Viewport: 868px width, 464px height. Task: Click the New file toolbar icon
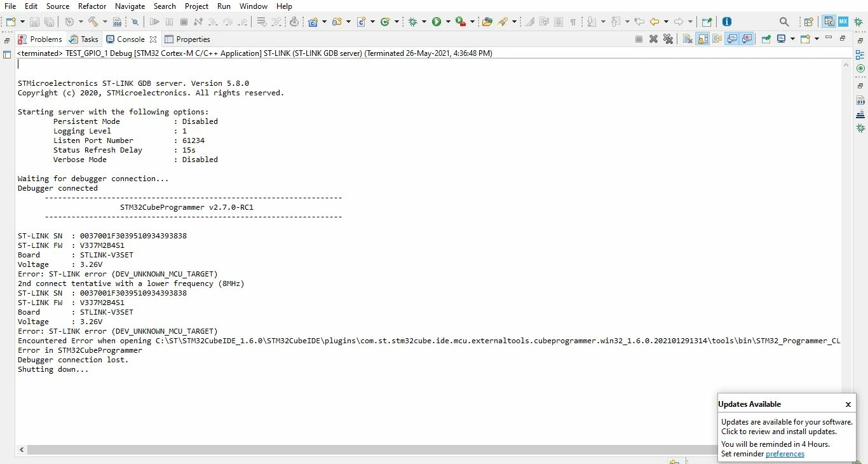(11, 22)
